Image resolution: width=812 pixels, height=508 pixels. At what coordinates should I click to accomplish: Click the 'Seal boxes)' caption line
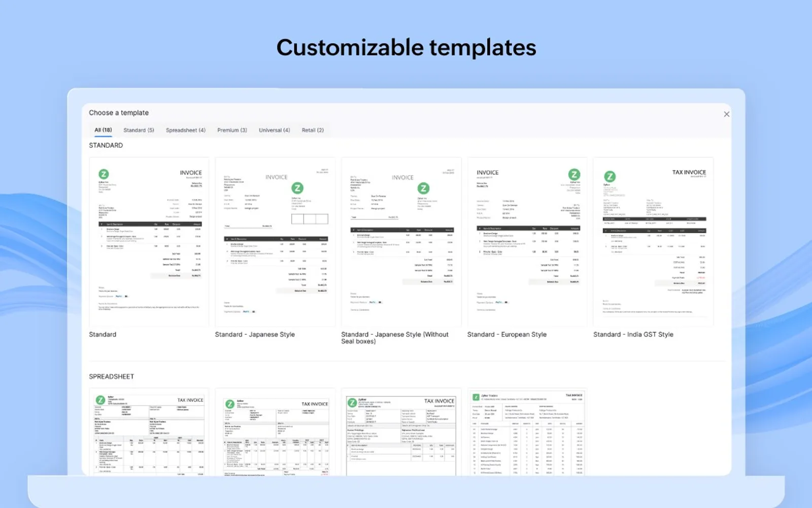pyautogui.click(x=358, y=341)
